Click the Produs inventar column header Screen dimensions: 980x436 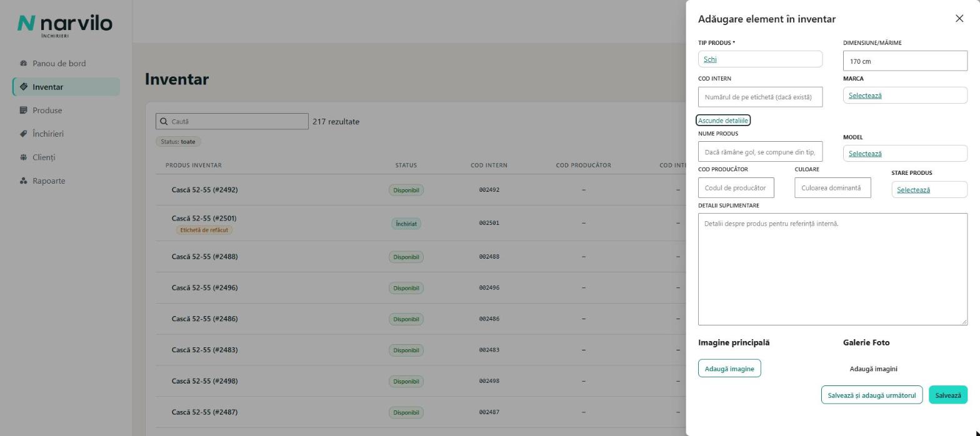(x=194, y=166)
